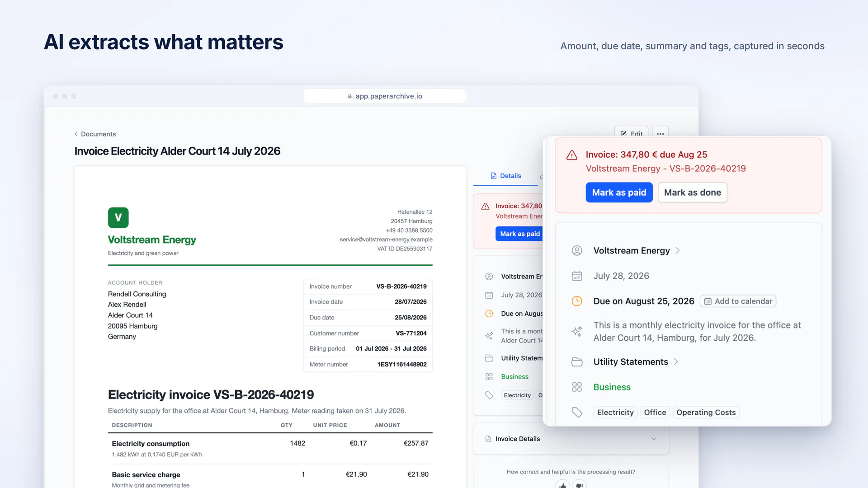Click the Operating Costs tag
This screenshot has height=488, width=868.
point(706,413)
